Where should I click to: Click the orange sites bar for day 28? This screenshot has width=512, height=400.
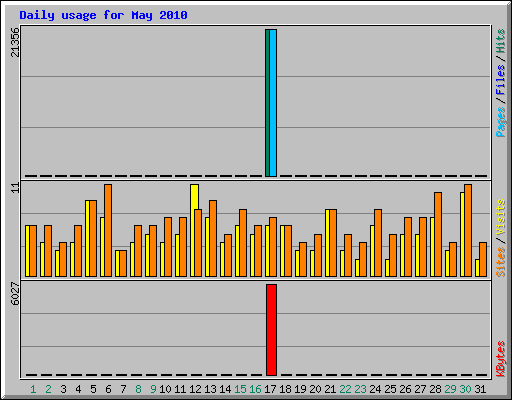(x=438, y=234)
